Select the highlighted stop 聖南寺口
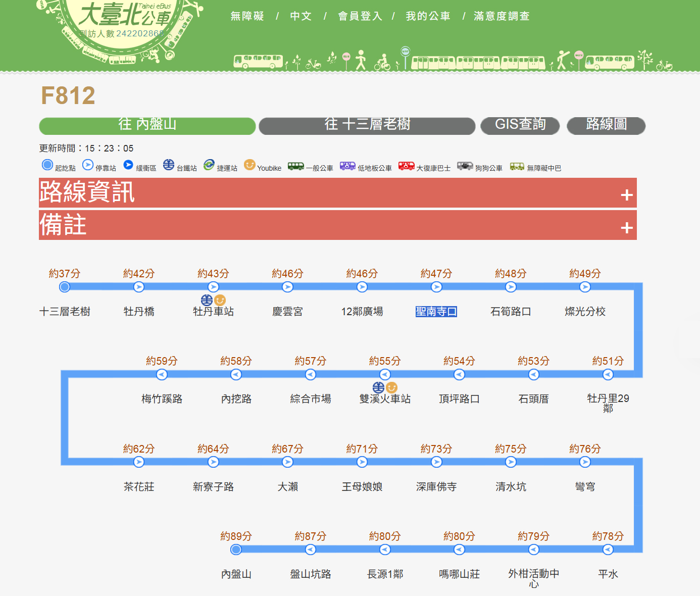Image resolution: width=700 pixels, height=596 pixels. pyautogui.click(x=436, y=312)
